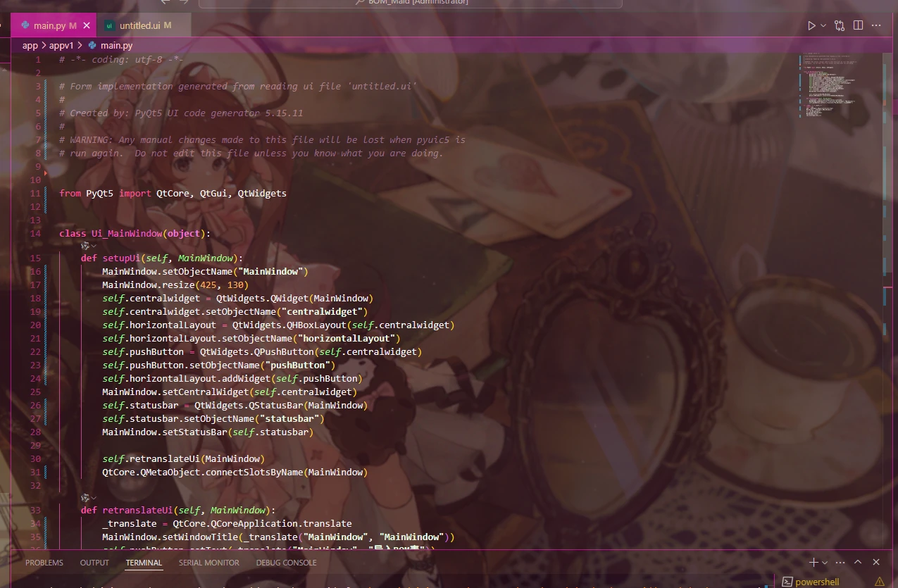Open the main.py breadcrumb item
898x588 pixels.
coord(116,45)
